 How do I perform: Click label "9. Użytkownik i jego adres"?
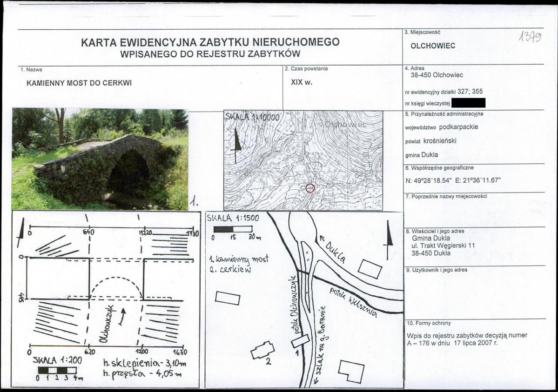[437, 270]
